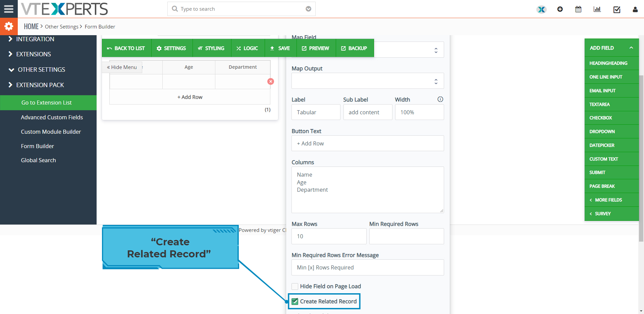Click BACKUP in form toolbar
644x314 pixels.
point(355,48)
